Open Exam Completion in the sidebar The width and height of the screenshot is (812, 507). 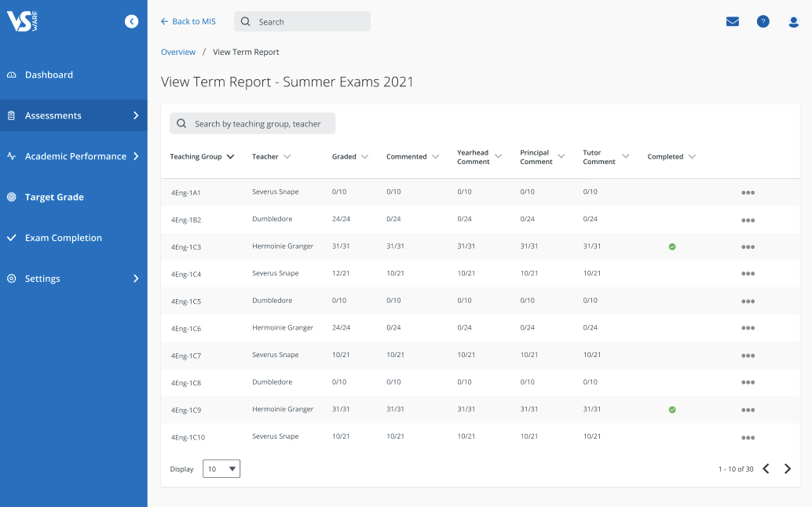[74, 238]
